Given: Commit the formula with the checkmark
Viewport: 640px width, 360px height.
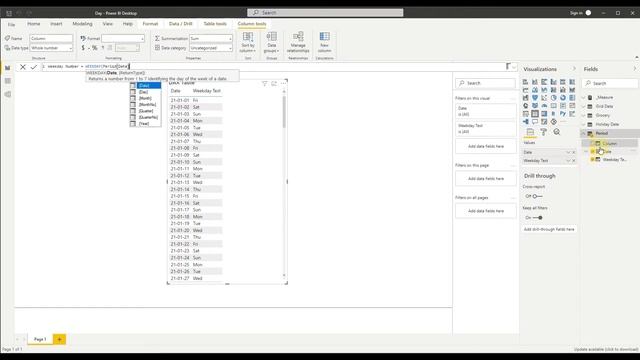Looking at the screenshot, I should pyautogui.click(x=34, y=67).
